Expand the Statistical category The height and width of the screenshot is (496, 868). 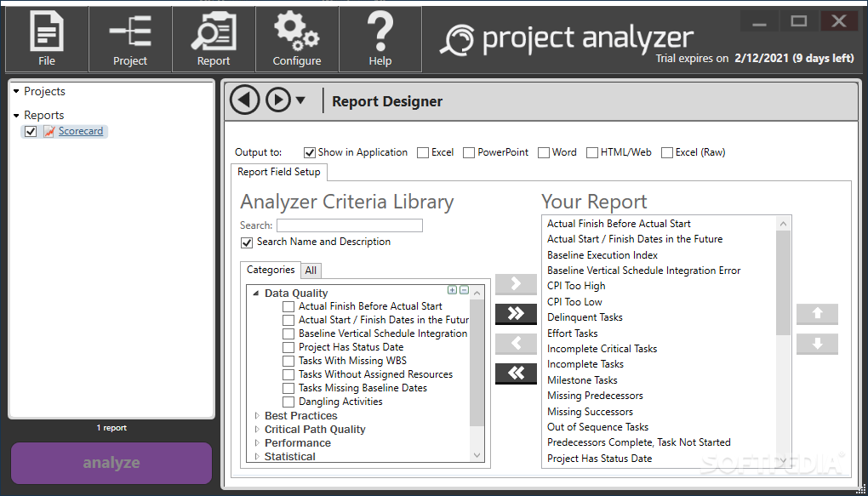point(257,457)
